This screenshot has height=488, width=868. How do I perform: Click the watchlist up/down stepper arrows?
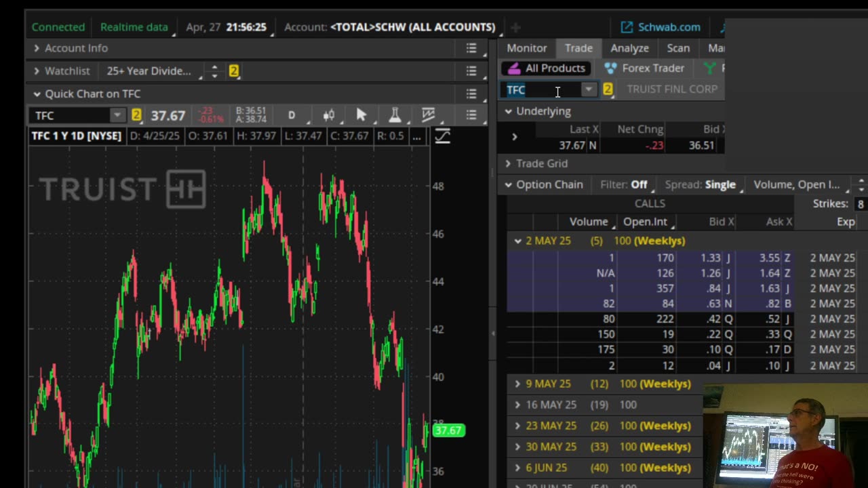(x=214, y=71)
